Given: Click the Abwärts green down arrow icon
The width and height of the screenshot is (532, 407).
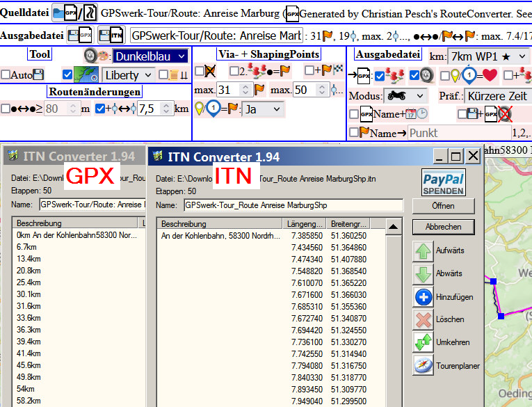Looking at the screenshot, I should (x=423, y=273).
